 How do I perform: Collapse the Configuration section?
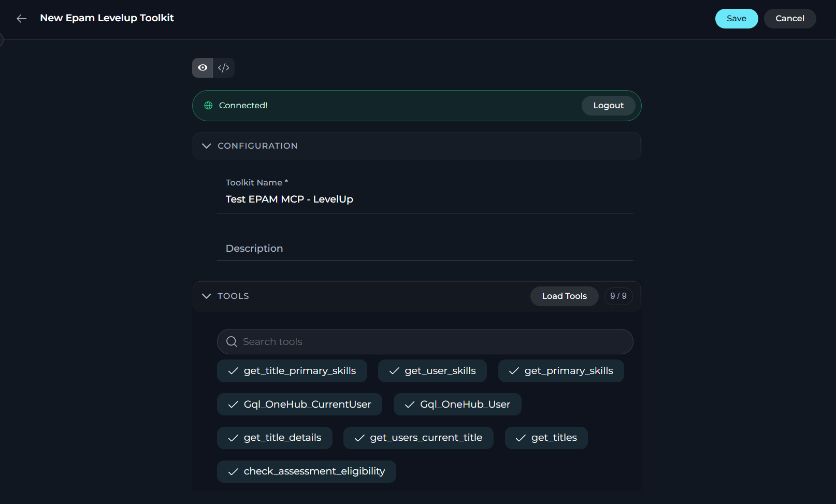tap(206, 146)
